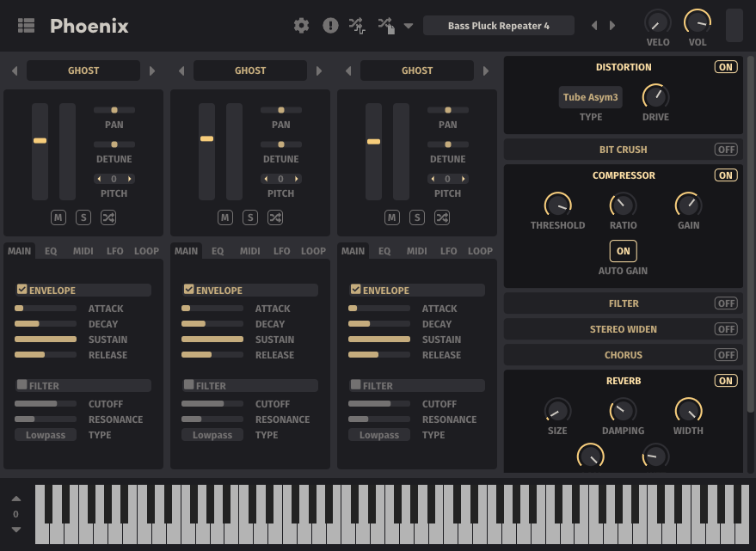Click the VELO knob
756x551 pixels.
[x=658, y=22]
